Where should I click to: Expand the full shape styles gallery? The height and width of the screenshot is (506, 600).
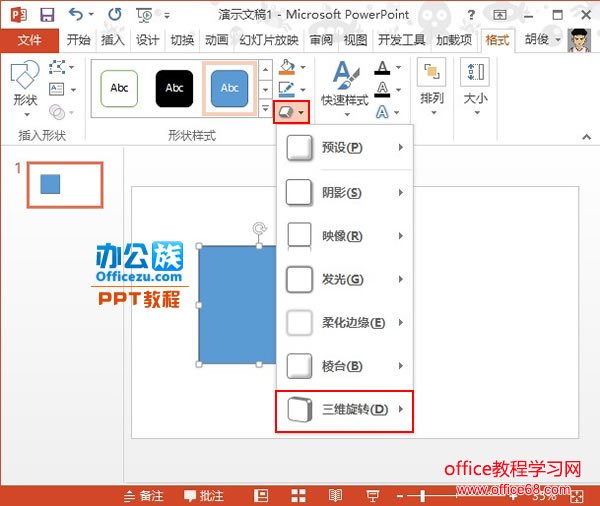(265, 109)
